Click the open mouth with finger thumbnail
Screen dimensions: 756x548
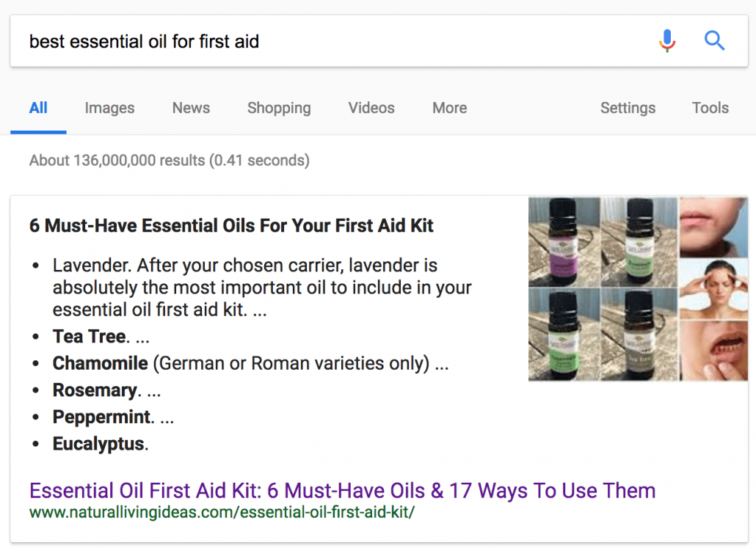tap(713, 350)
